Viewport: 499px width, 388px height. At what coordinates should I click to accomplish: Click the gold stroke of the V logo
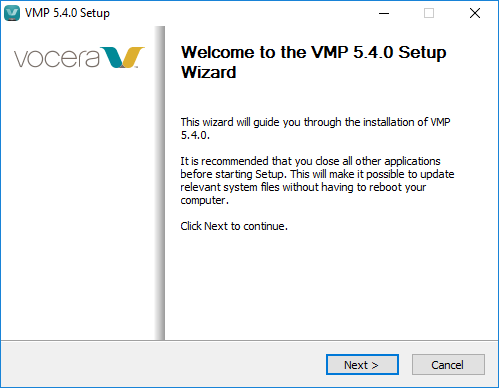[x=134, y=57]
